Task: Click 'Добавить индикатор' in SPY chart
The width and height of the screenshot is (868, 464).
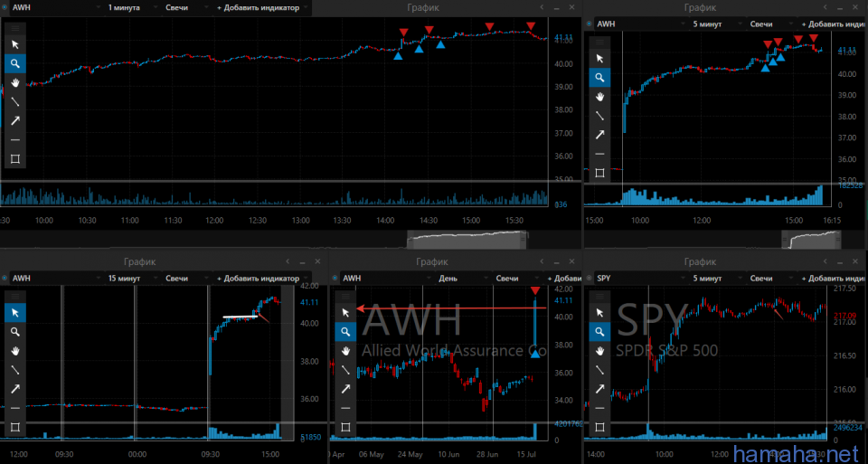Action: point(834,279)
